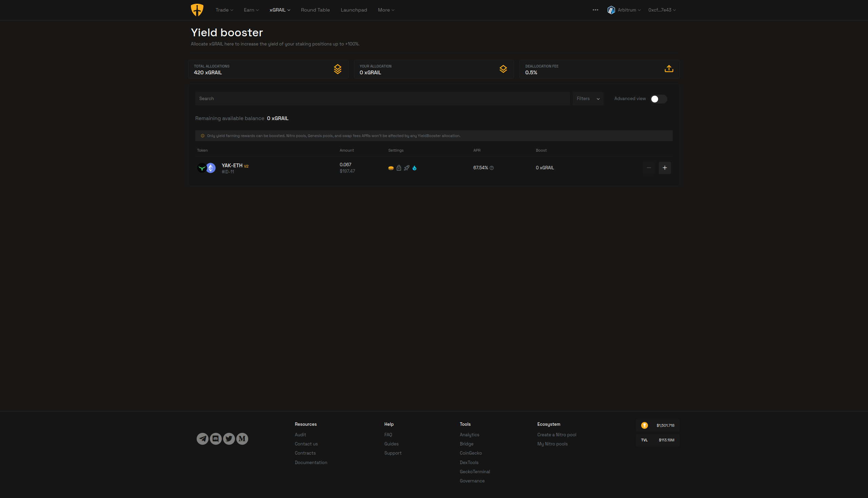This screenshot has height=498, width=868.
Task: Click the lock icon for YAK-ETH
Action: pyautogui.click(x=399, y=168)
